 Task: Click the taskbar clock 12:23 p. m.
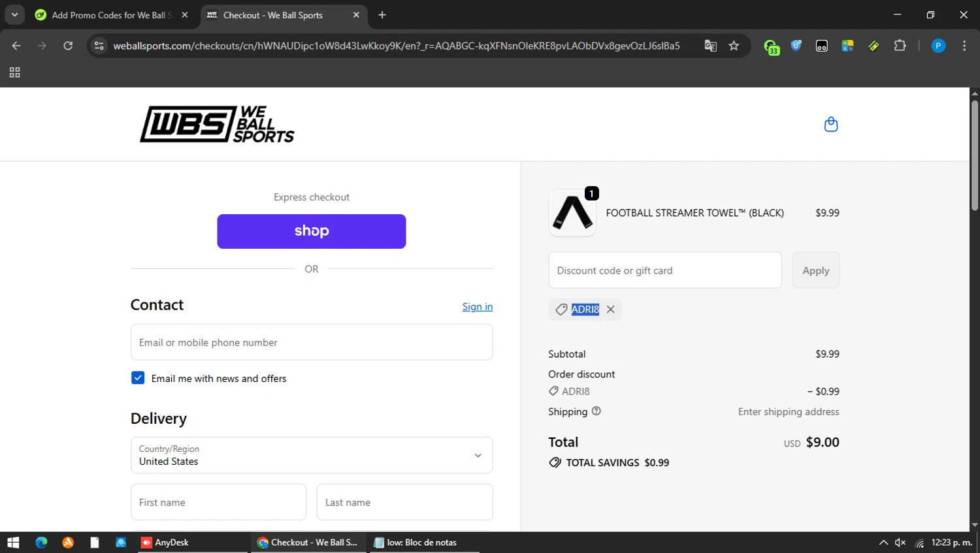point(951,543)
